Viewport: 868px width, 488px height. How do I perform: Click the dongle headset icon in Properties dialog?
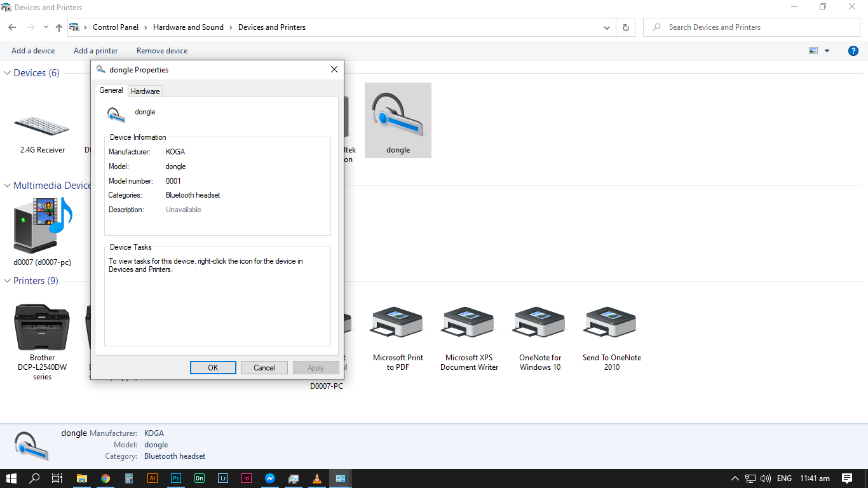116,114
